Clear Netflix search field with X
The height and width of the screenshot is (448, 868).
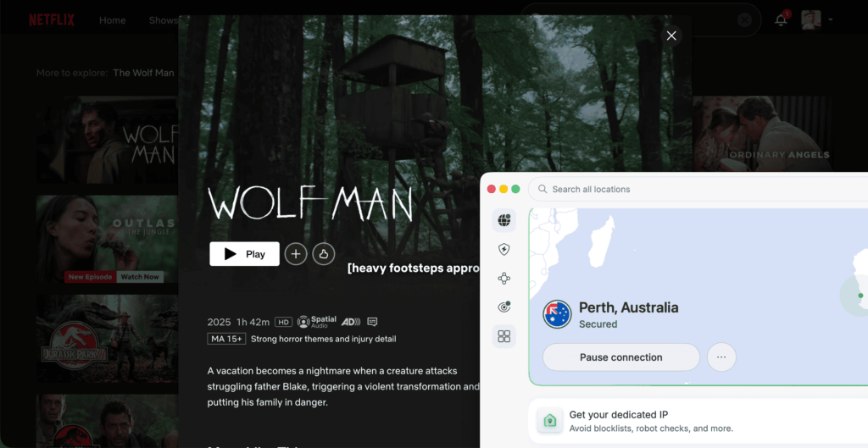744,20
